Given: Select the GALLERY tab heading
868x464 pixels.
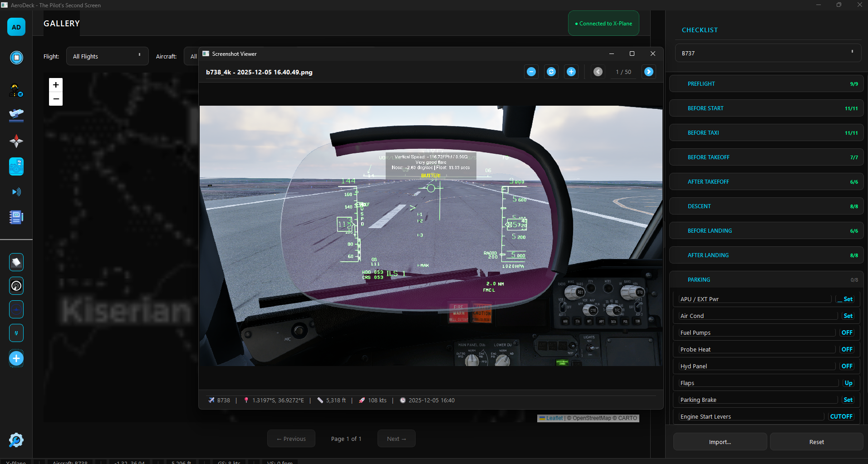Looking at the screenshot, I should (61, 23).
